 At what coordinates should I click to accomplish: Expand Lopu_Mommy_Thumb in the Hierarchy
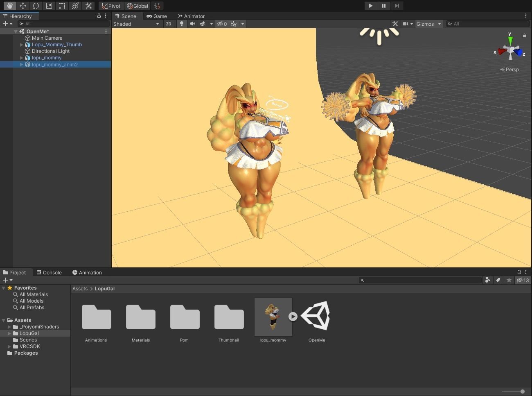click(22, 45)
